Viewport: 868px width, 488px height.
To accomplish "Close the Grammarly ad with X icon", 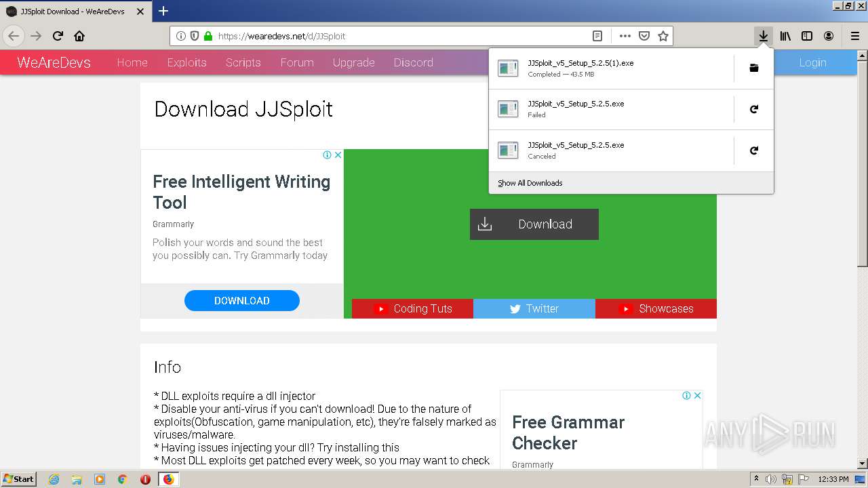I will coord(338,155).
